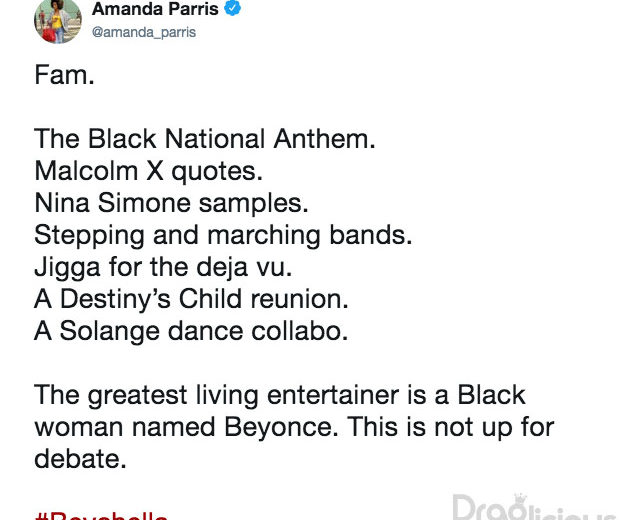Screen dimensions: 628x520
Task: Click the Jigga for the deja vu line
Action: point(163,267)
